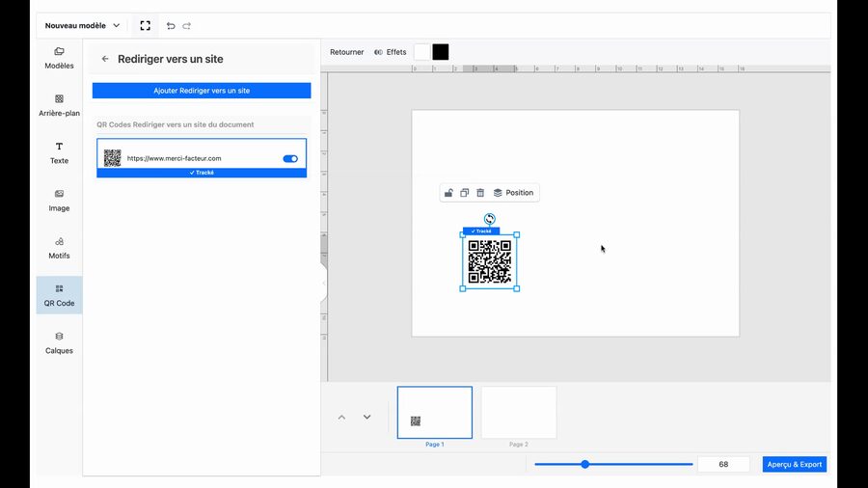This screenshot has width=868, height=488.
Task: Click the page down chevron
Action: (x=367, y=418)
